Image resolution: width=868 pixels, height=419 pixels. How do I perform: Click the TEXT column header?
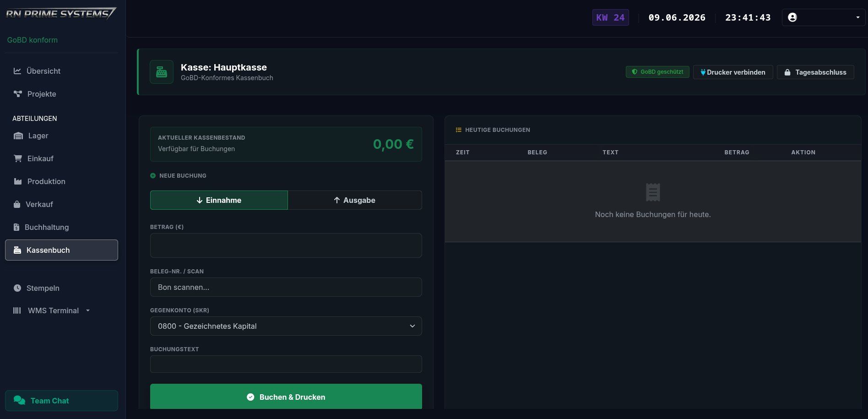click(610, 152)
